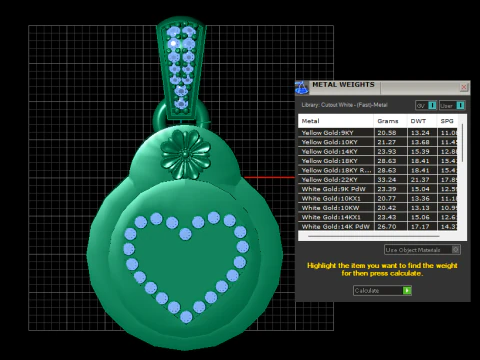Image resolution: width=480 pixels, height=360 pixels.
Task: Select the White Gold:14K PdW row
Action: point(378,226)
